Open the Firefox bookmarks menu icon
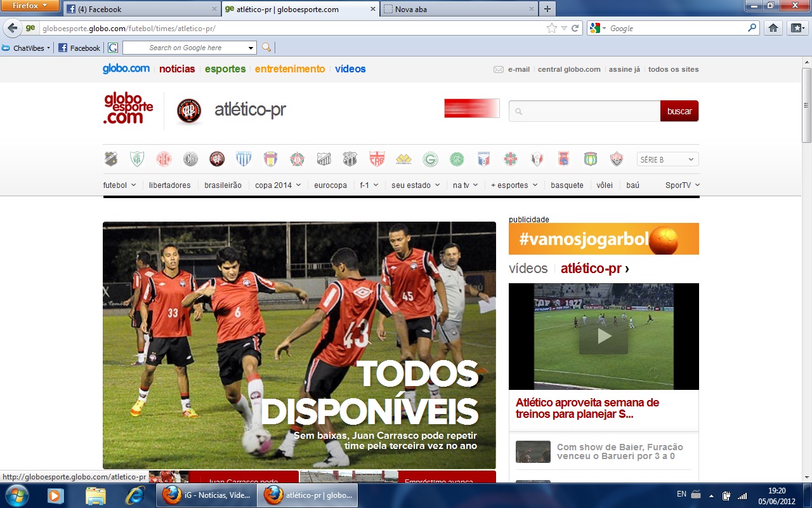The width and height of the screenshot is (812, 508). click(x=797, y=28)
